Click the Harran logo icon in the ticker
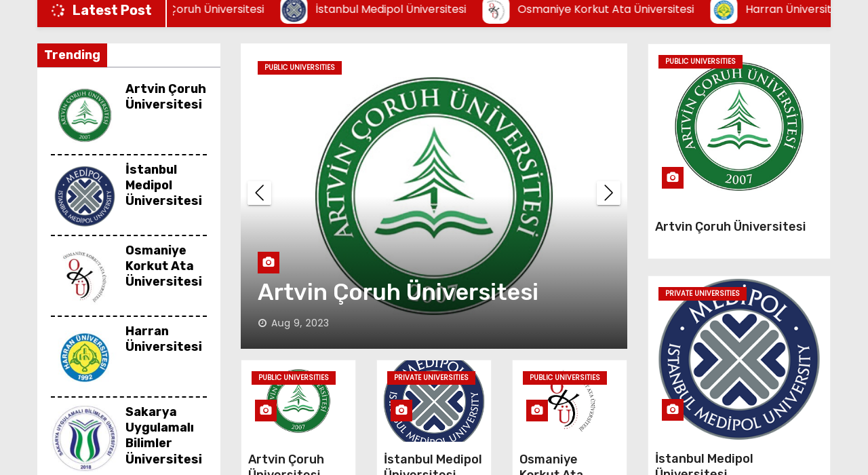 (724, 10)
